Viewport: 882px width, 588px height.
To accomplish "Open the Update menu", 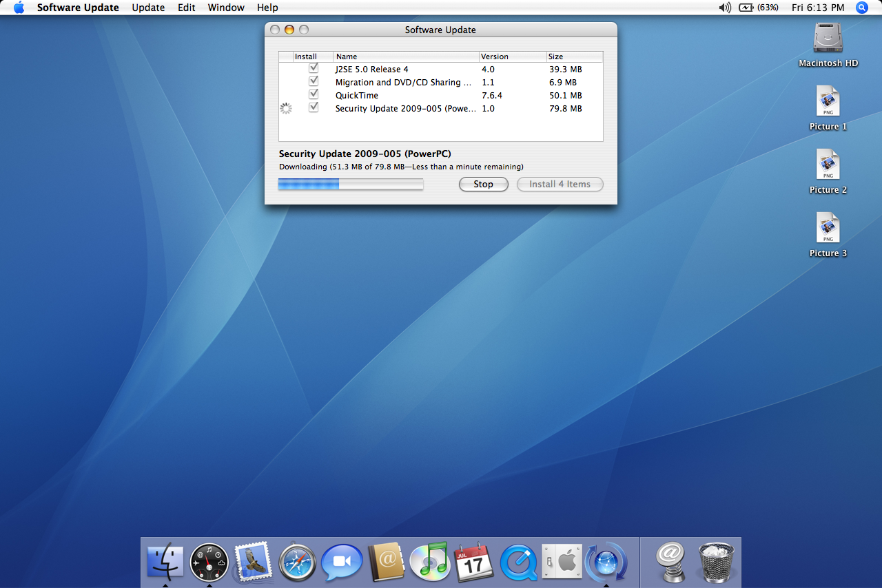I will [x=148, y=8].
